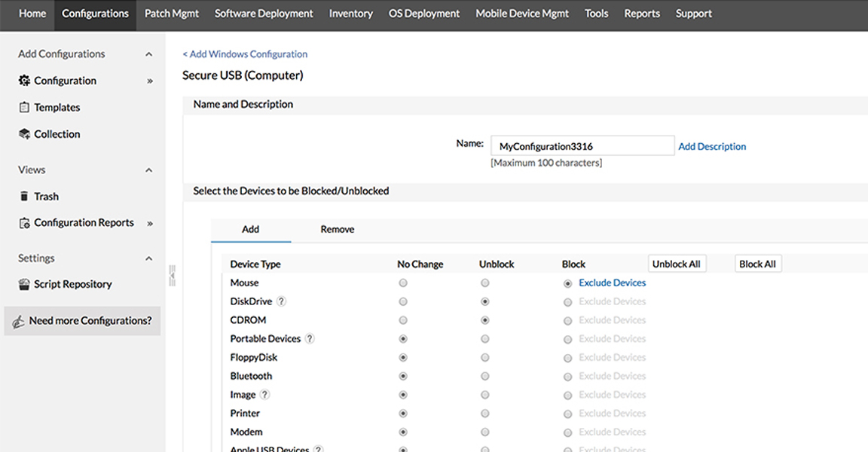The width and height of the screenshot is (868, 452).
Task: Switch to the Remove tab
Action: tap(336, 229)
